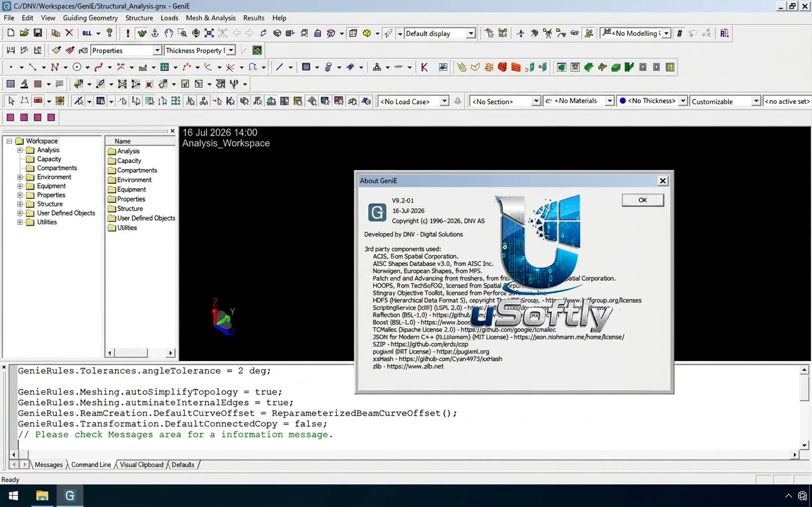Open the Thickness Property dropdown
This screenshot has width=812, height=507.
[200, 50]
